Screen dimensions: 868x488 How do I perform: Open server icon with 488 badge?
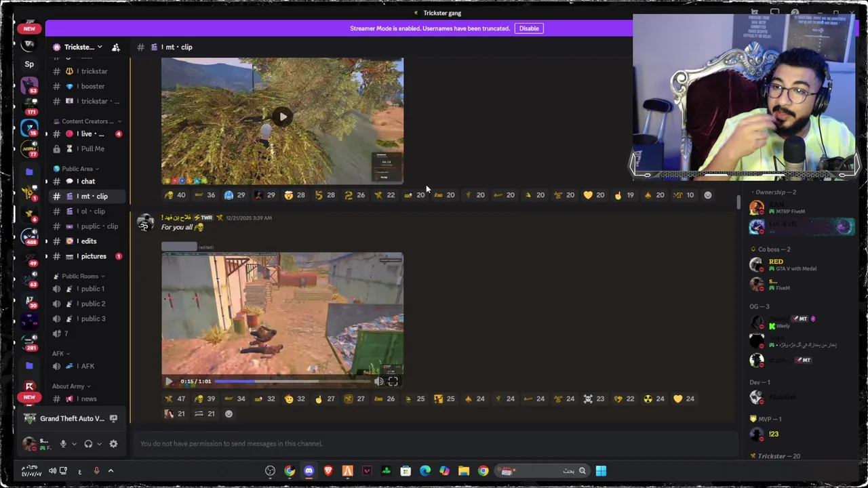pos(29,238)
